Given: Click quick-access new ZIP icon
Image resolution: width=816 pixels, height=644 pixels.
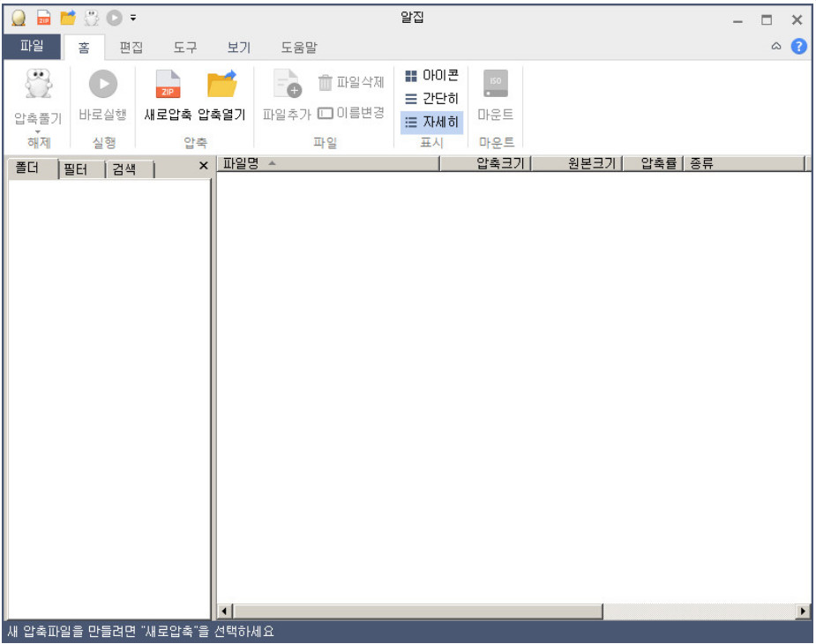Looking at the screenshot, I should (x=44, y=19).
